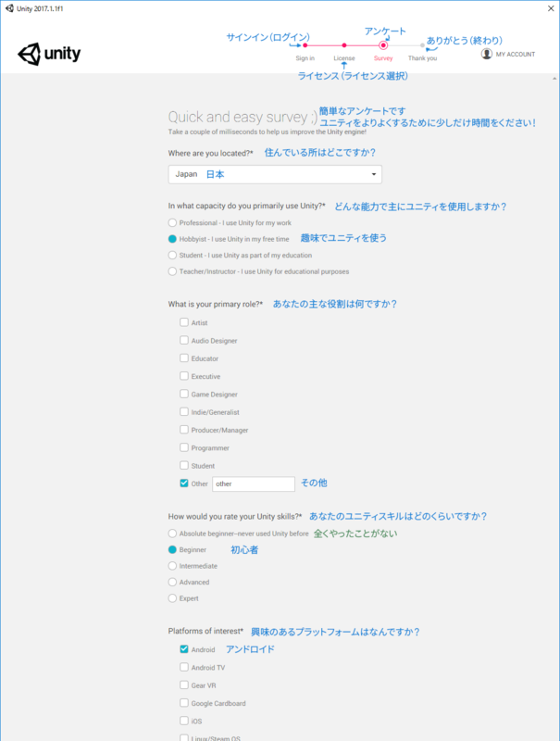The width and height of the screenshot is (560, 741).
Task: Click the Unity logo in the header
Action: click(49, 54)
